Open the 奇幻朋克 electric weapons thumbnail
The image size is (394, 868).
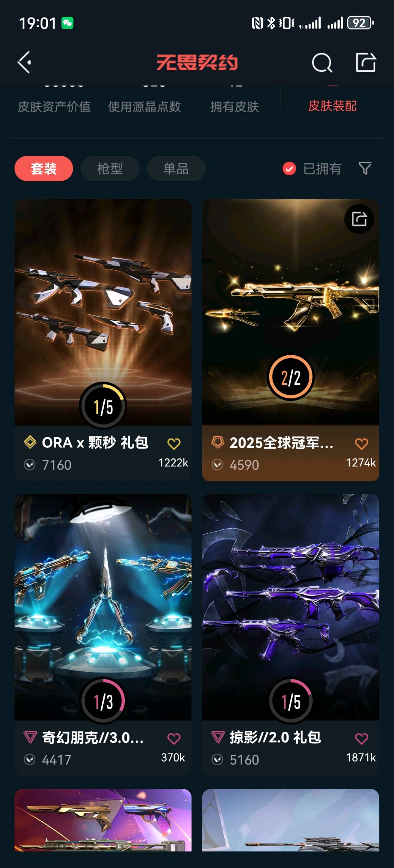[103, 607]
